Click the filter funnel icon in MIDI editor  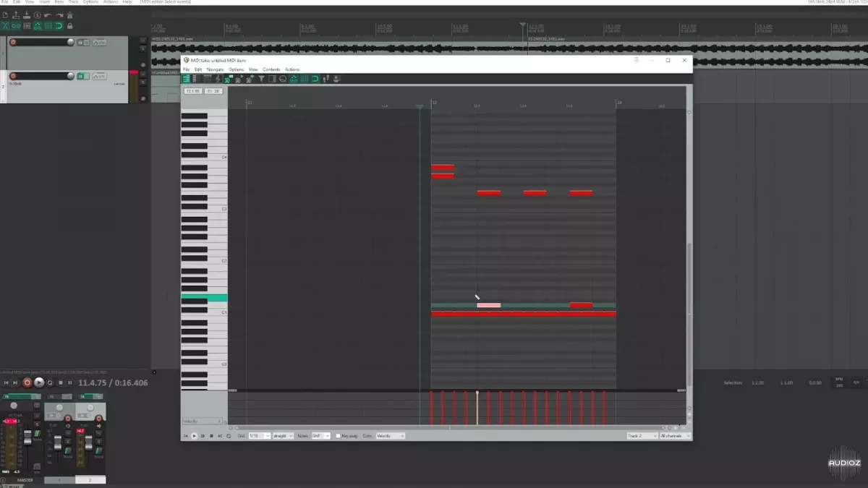coord(261,79)
